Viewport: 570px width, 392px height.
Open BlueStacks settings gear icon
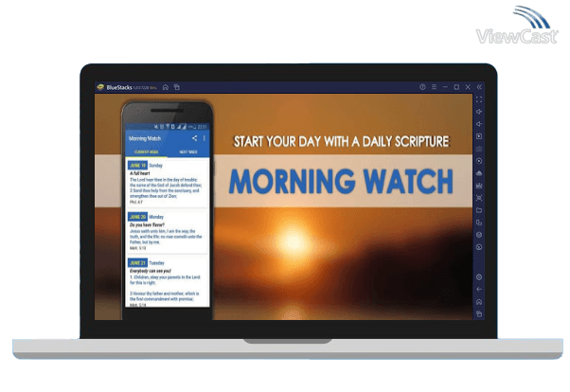pyautogui.click(x=479, y=277)
